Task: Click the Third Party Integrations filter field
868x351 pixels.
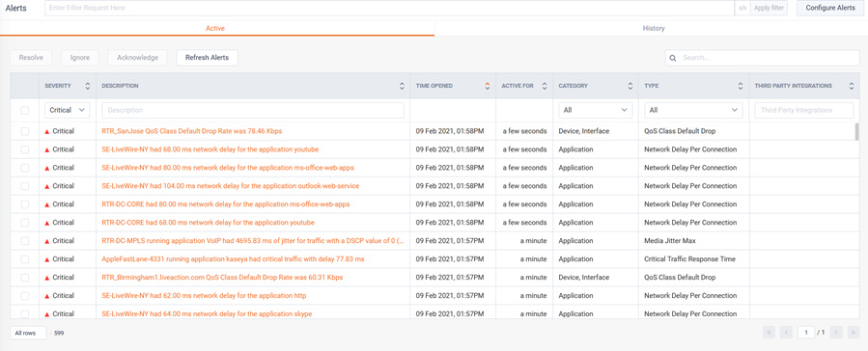Action: [x=804, y=110]
